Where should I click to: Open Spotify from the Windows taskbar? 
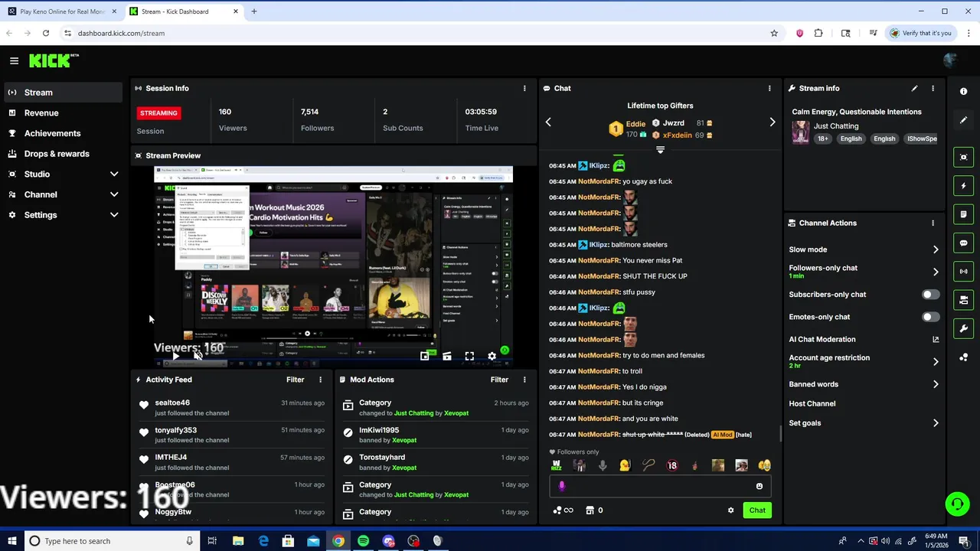click(x=364, y=541)
